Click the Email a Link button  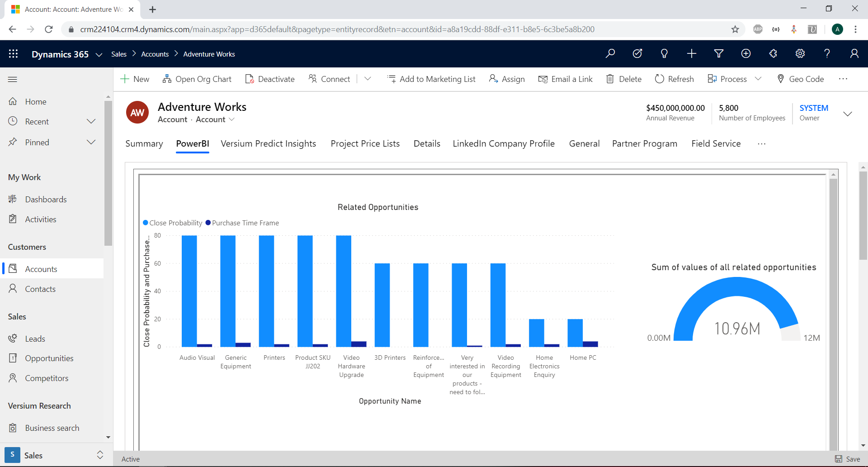[566, 79]
